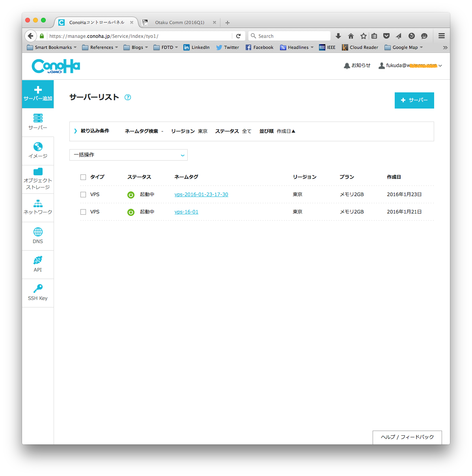Expand the 絞り込み条件 filter panel
The height and width of the screenshot is (476, 472).
point(92,131)
